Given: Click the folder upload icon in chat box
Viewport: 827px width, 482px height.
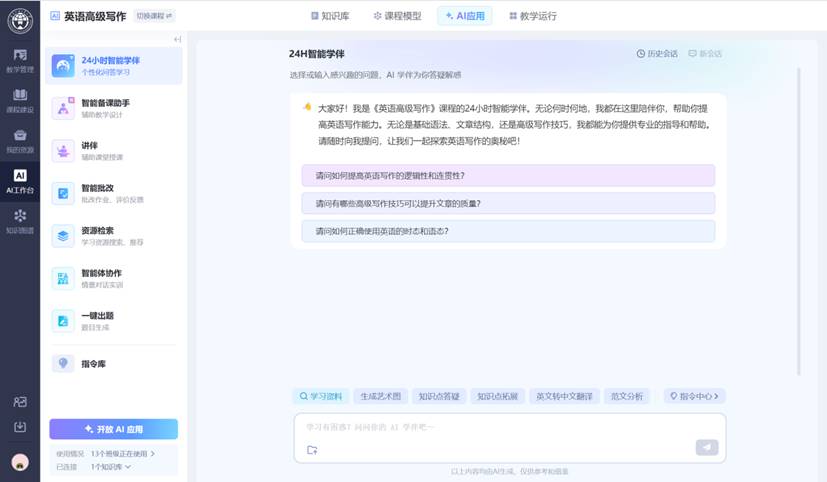Looking at the screenshot, I should [312, 449].
